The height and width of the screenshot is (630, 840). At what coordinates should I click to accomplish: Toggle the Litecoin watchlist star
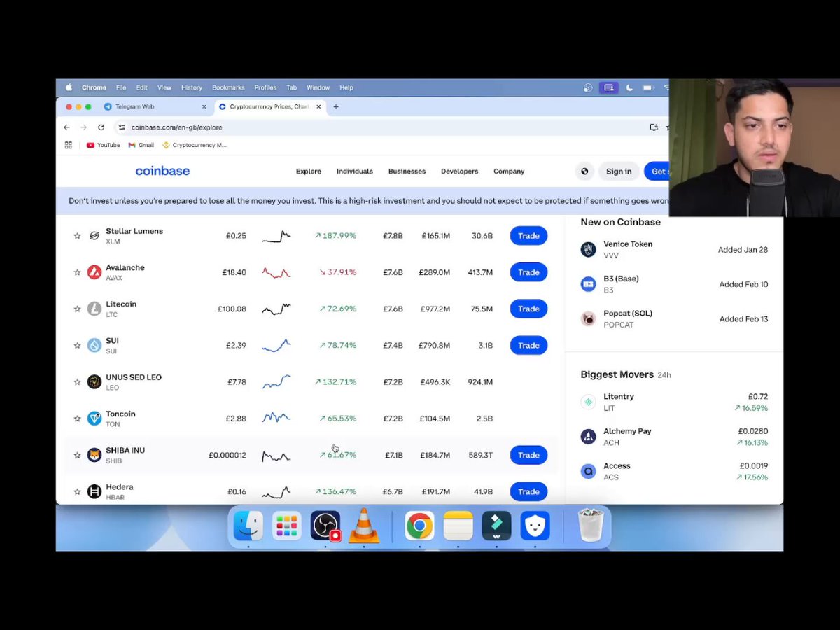click(x=77, y=309)
